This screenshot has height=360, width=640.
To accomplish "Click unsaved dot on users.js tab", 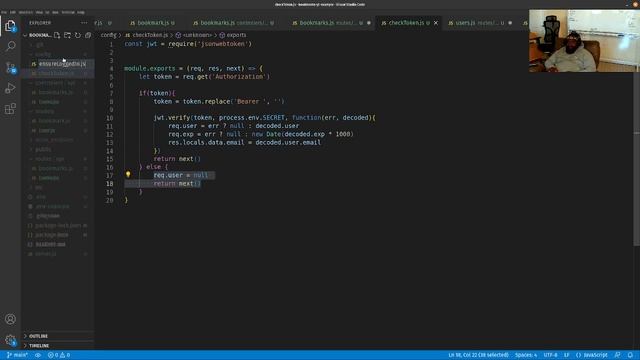I will (x=510, y=23).
